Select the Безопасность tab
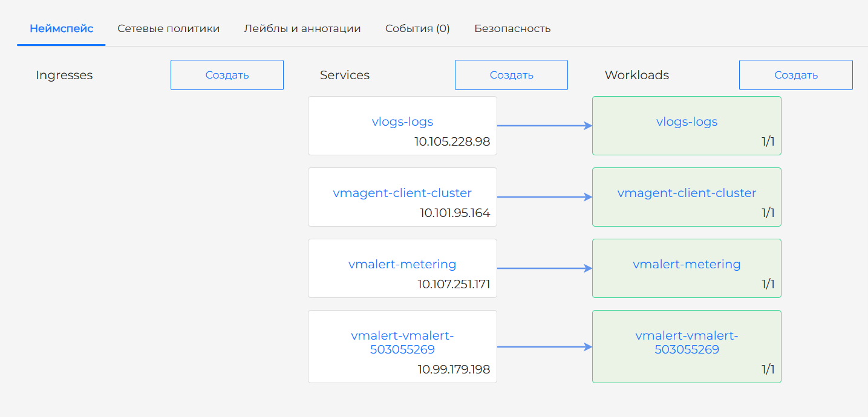 [x=512, y=28]
